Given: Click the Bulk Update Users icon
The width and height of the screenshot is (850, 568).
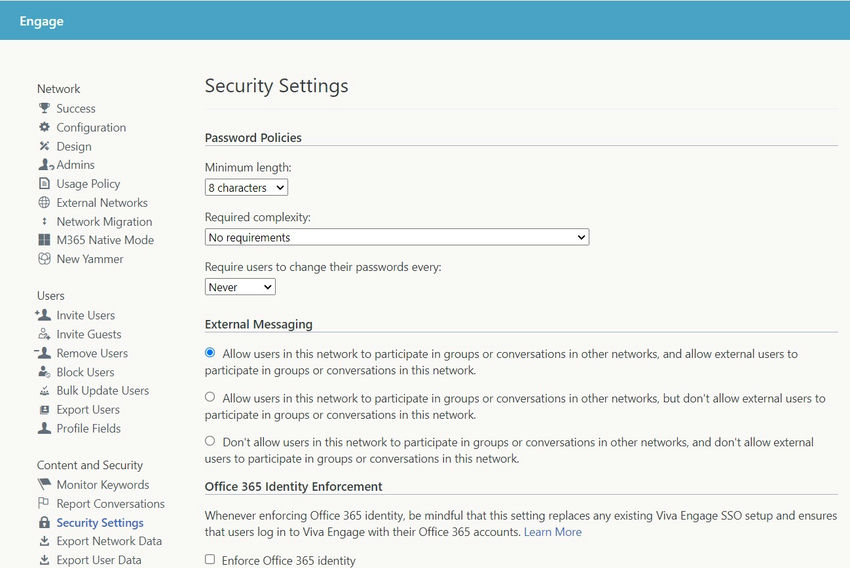Looking at the screenshot, I should point(44,390).
